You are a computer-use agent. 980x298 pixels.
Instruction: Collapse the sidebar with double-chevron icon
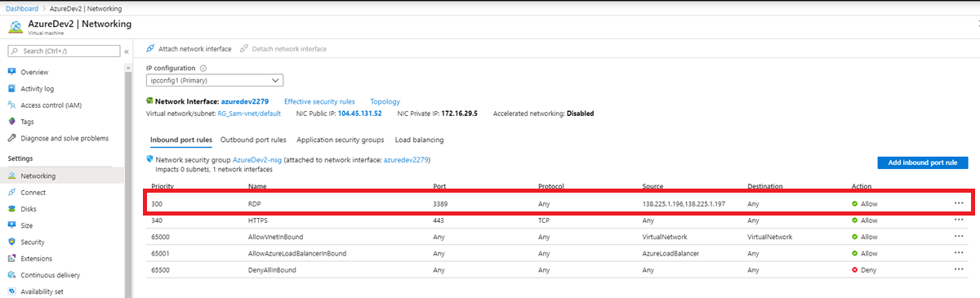click(x=127, y=51)
